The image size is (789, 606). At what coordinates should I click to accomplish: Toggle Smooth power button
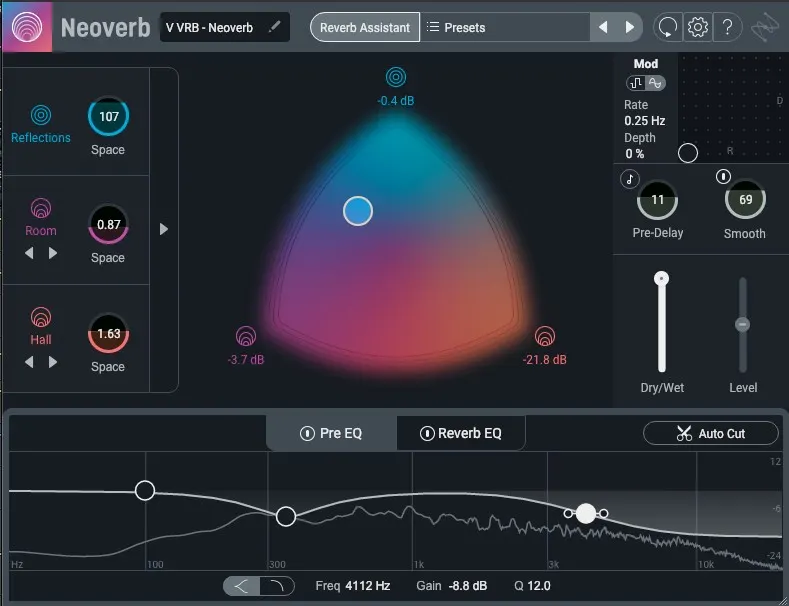pos(723,177)
